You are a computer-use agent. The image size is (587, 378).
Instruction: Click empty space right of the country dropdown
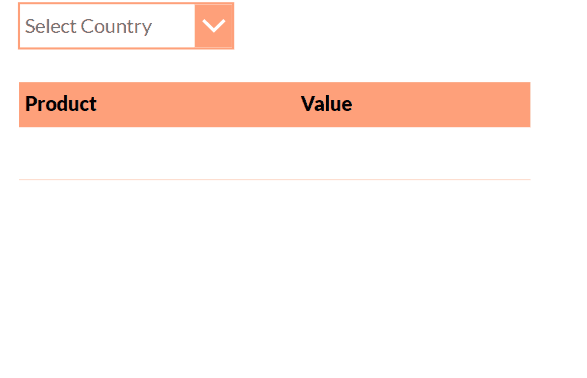click(408, 26)
